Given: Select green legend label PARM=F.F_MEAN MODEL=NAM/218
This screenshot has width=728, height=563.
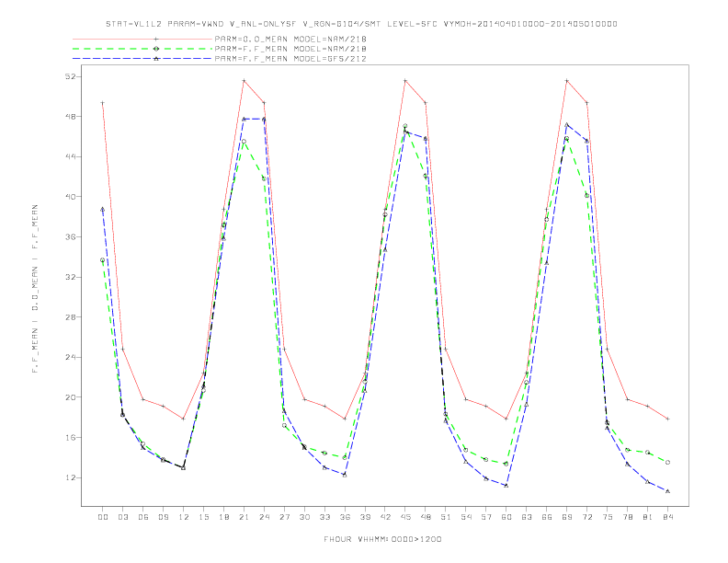Looking at the screenshot, I should point(290,49).
